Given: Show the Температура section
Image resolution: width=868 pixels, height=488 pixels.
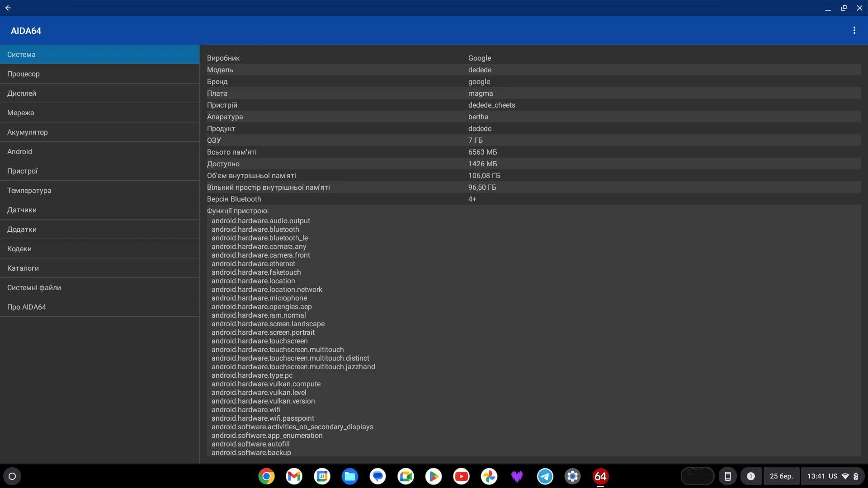Looking at the screenshot, I should coord(99,190).
